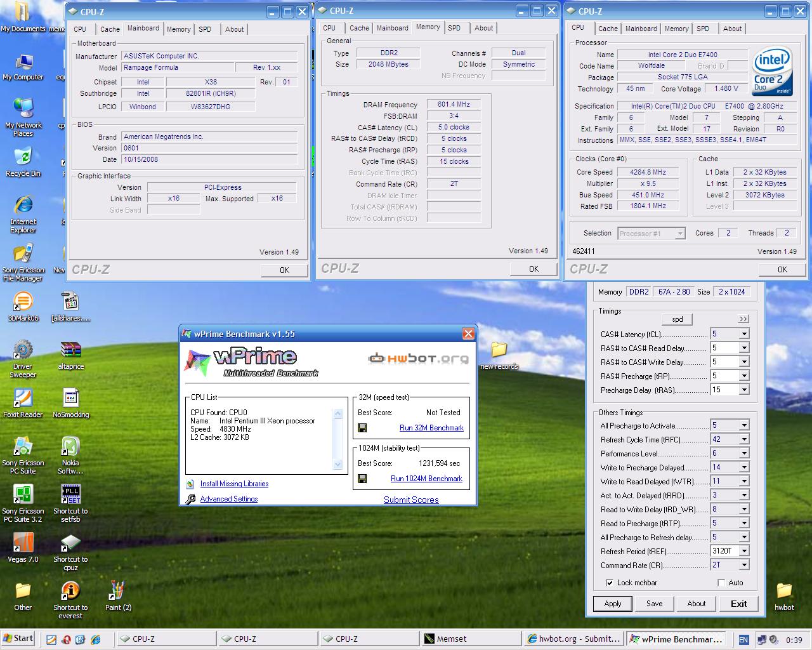The height and width of the screenshot is (650, 812).
Task: Click Exit button in Memset
Action: click(738, 604)
